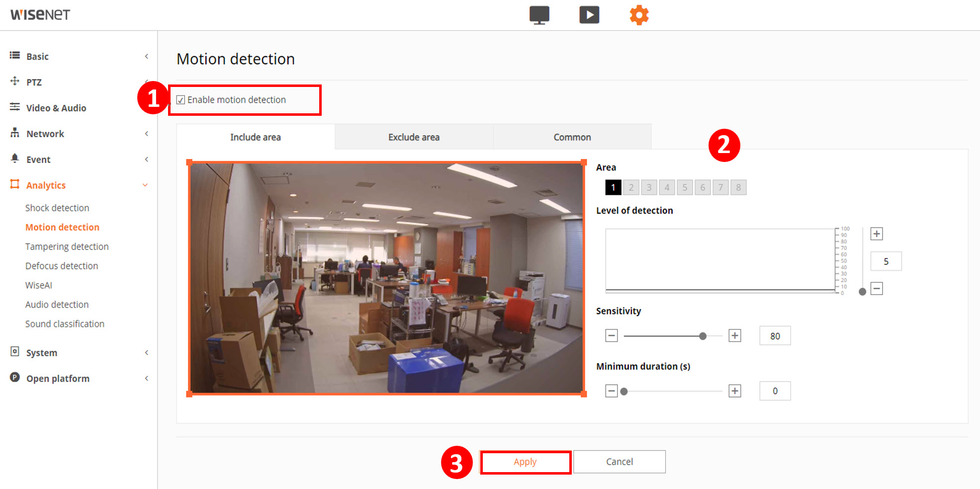
Task: Increase Level of detection with plus icon
Action: [877, 234]
